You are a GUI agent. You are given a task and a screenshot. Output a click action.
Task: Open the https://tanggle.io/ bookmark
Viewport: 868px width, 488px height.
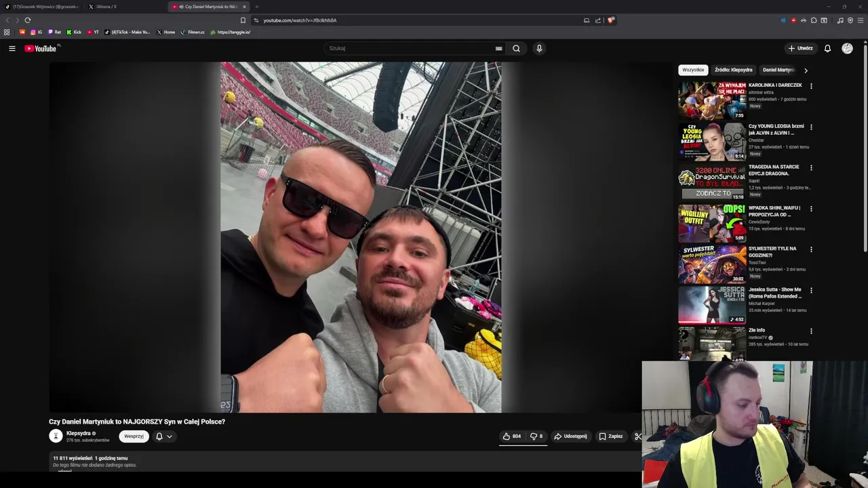click(230, 32)
